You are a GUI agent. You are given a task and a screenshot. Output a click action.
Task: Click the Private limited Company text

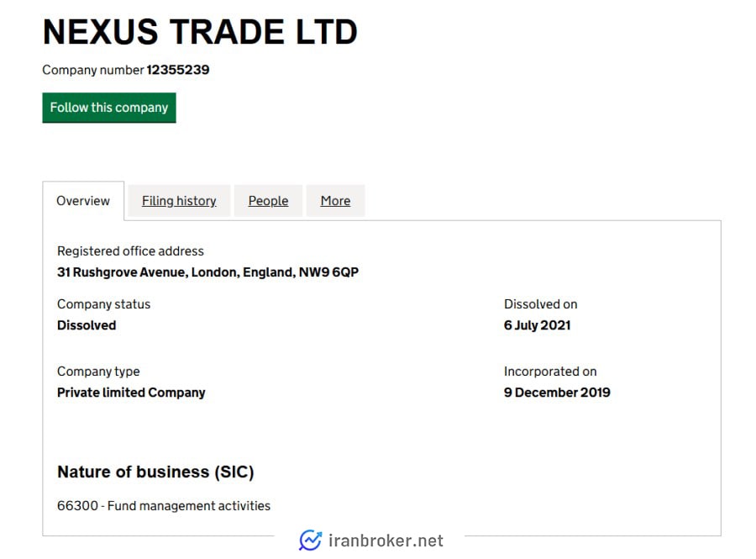pos(131,393)
